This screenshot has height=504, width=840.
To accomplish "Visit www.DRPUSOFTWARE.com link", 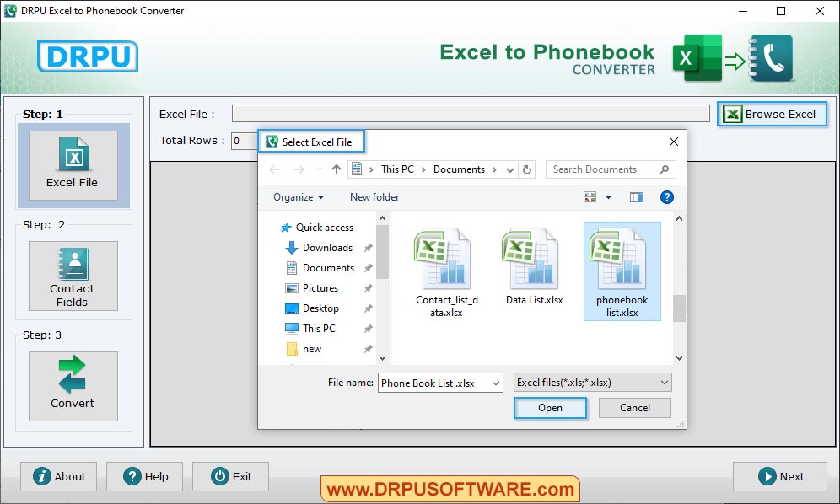I will click(x=451, y=488).
